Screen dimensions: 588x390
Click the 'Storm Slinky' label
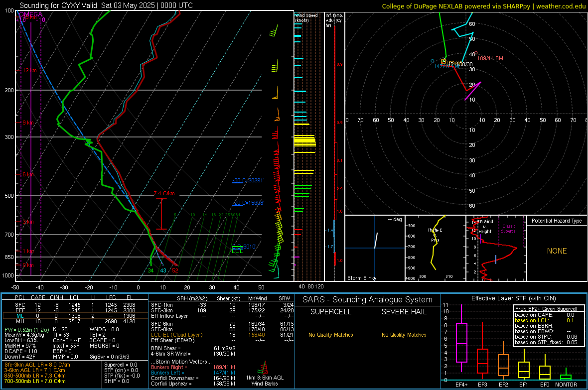pyautogui.click(x=361, y=278)
